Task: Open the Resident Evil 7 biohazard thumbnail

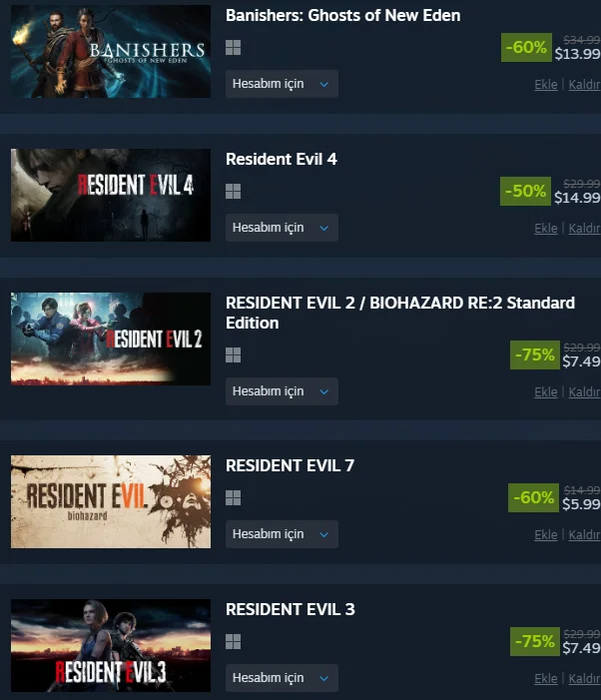Action: [111, 501]
